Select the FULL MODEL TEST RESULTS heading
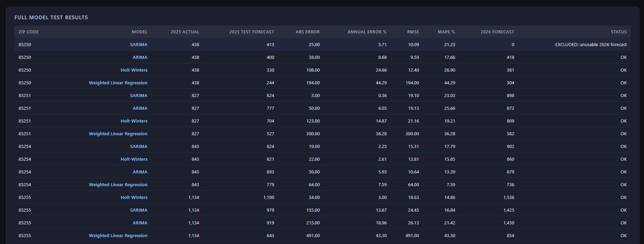644x244 pixels. [51, 18]
